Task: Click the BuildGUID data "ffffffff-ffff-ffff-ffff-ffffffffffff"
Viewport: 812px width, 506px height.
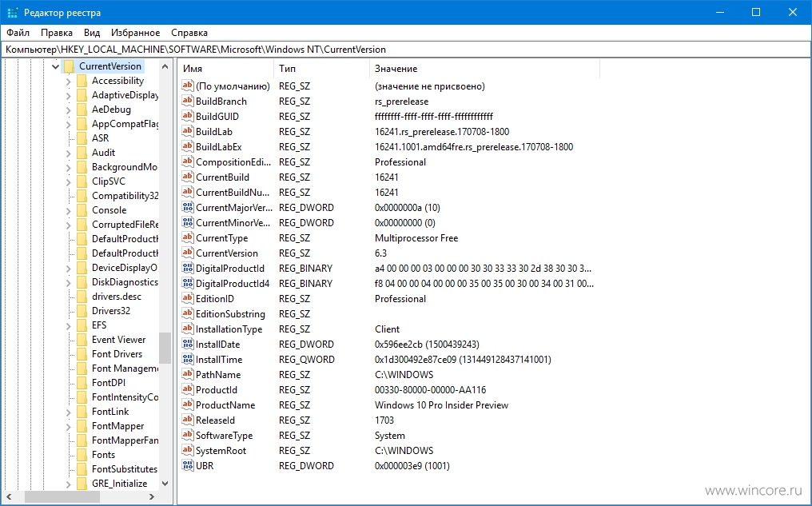Action: click(434, 117)
